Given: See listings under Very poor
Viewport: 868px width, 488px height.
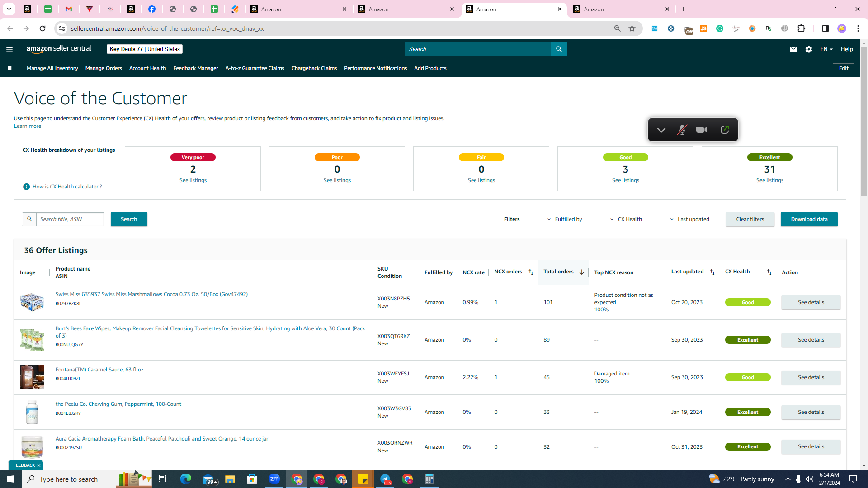Looking at the screenshot, I should pyautogui.click(x=193, y=180).
